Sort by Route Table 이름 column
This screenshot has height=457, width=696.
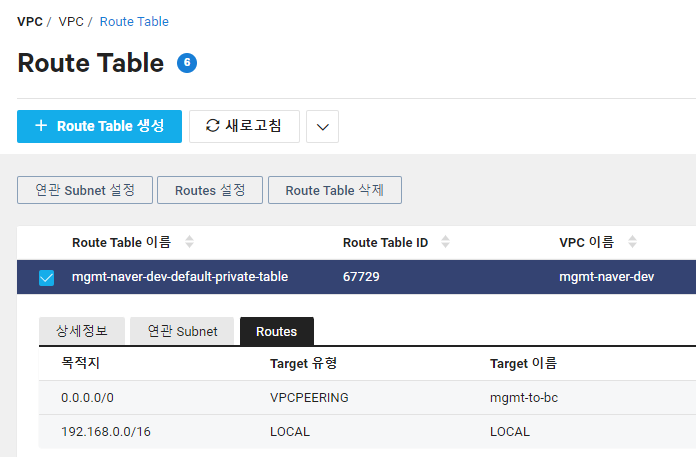(x=190, y=242)
